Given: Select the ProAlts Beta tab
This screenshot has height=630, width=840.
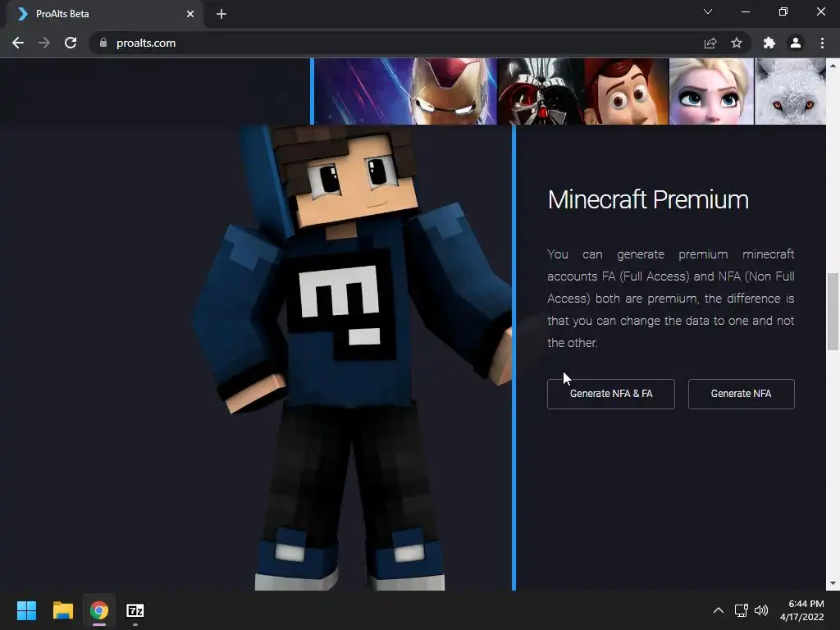Looking at the screenshot, I should click(104, 14).
